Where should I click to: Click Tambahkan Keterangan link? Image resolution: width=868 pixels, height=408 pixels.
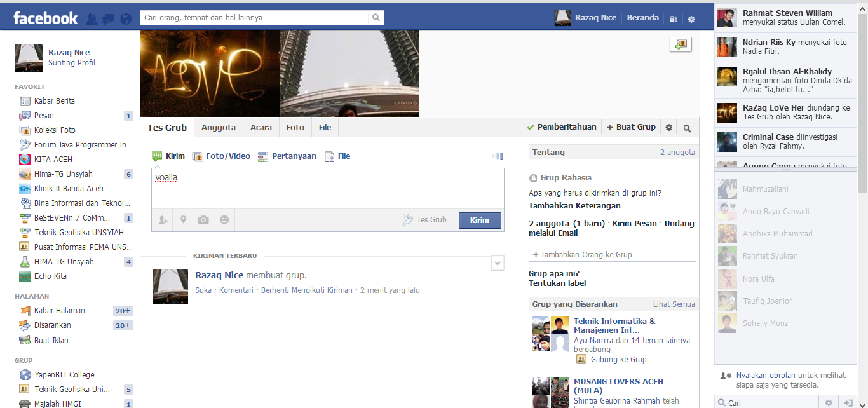coord(574,206)
